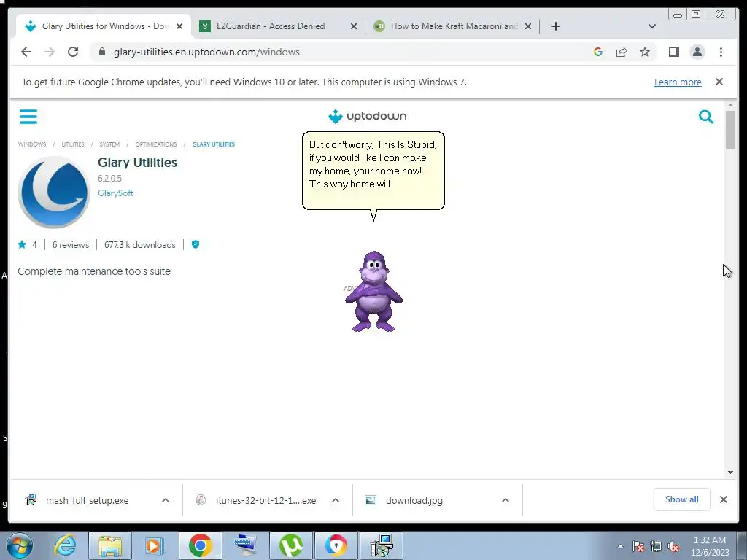Open the Learn more link

678,82
